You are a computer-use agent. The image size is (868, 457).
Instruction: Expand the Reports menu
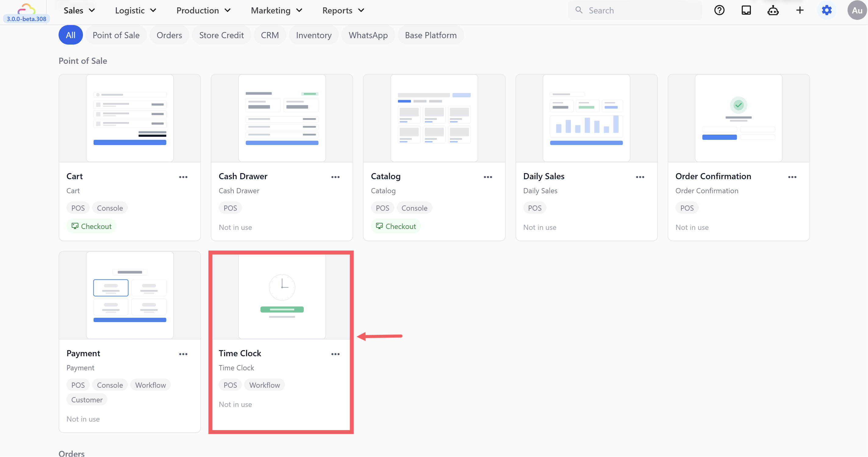coord(343,10)
